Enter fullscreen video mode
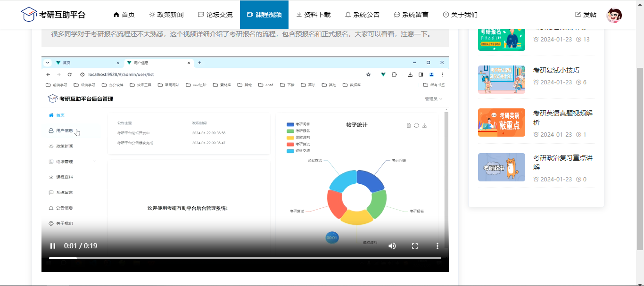 pyautogui.click(x=415, y=246)
